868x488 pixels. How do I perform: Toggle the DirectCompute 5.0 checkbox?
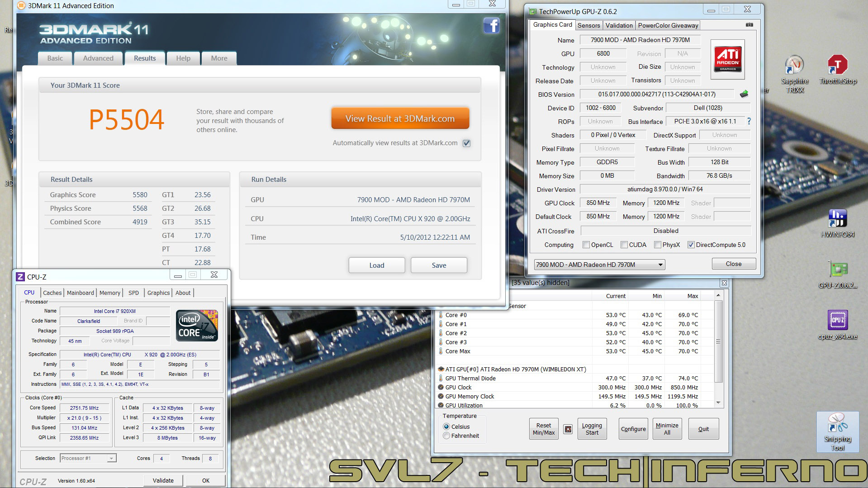pyautogui.click(x=691, y=245)
